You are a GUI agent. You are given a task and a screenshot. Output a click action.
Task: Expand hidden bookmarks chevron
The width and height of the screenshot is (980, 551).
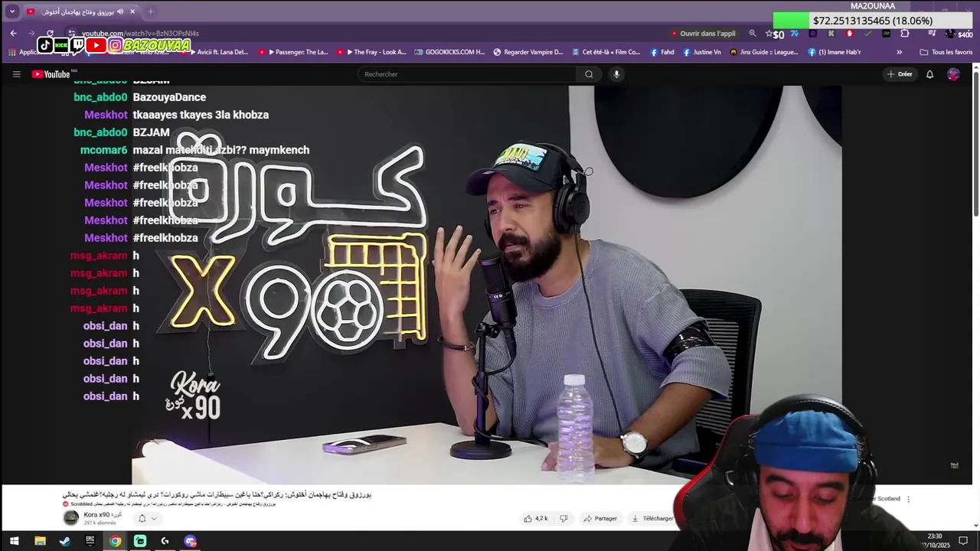pyautogui.click(x=899, y=52)
